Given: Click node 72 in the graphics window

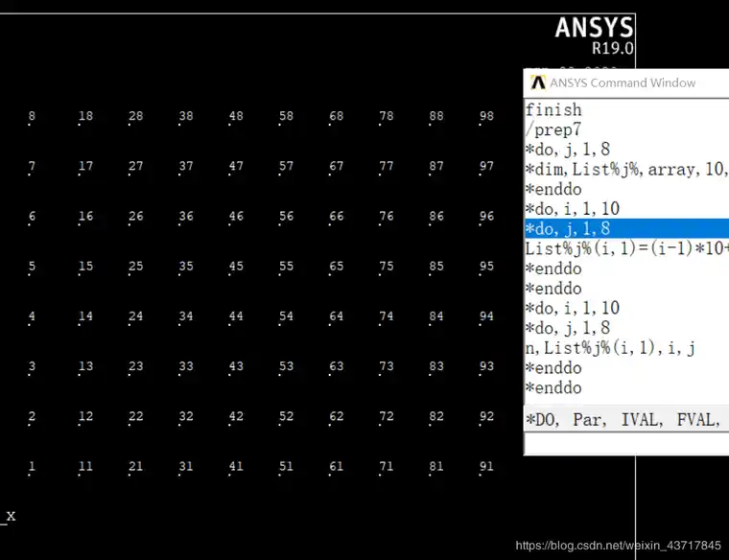Looking at the screenshot, I should click(386, 416).
